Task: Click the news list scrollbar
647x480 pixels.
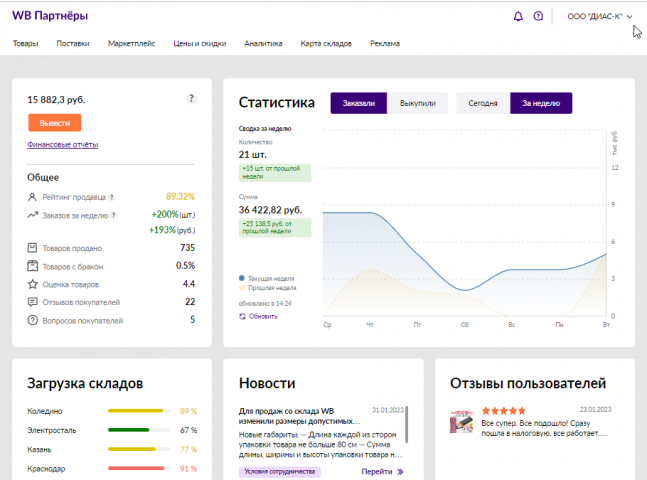Action: click(x=407, y=424)
